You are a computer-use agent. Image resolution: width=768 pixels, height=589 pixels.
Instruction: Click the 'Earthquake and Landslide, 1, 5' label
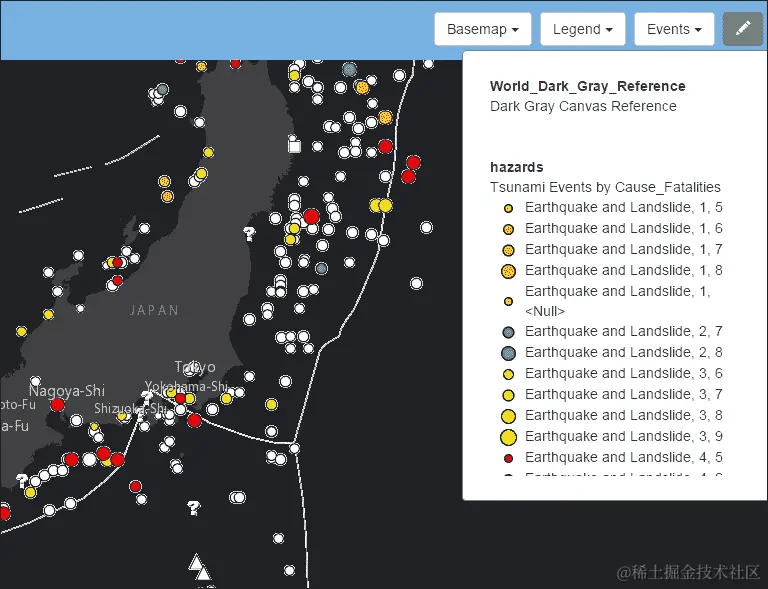(624, 208)
